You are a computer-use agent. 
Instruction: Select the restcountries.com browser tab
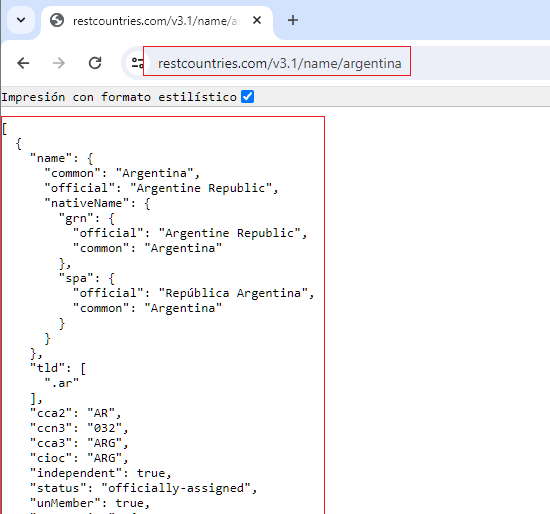coord(157,21)
